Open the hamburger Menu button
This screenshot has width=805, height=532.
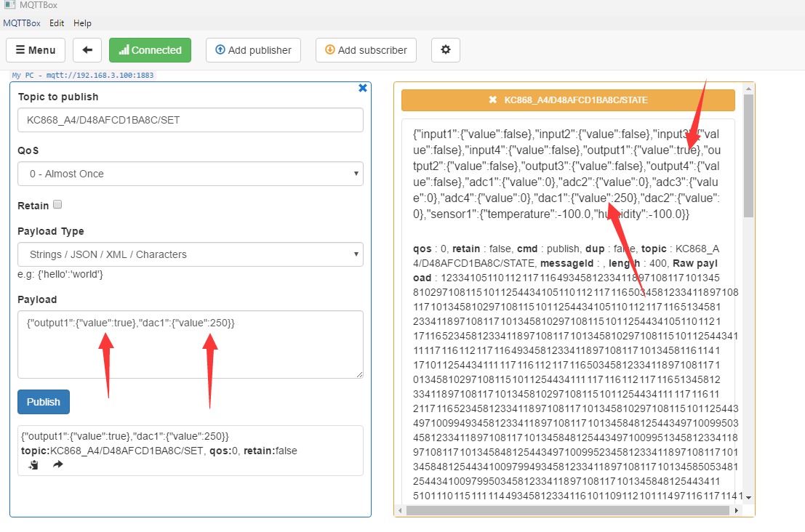(x=36, y=50)
